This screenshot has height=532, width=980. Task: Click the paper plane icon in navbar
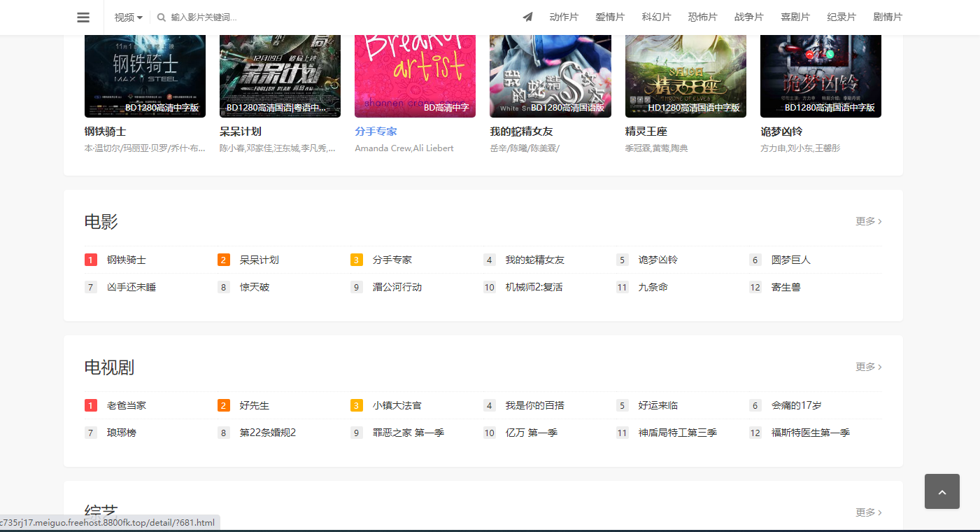(527, 17)
